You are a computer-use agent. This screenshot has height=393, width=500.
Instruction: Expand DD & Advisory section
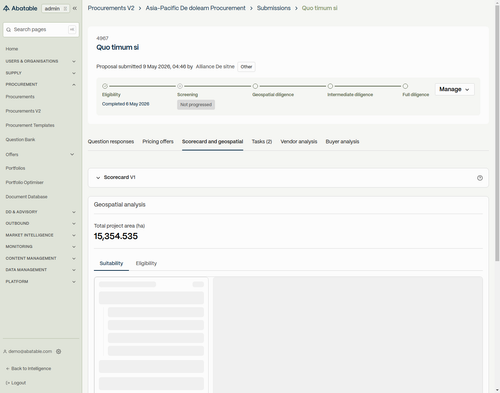point(40,212)
